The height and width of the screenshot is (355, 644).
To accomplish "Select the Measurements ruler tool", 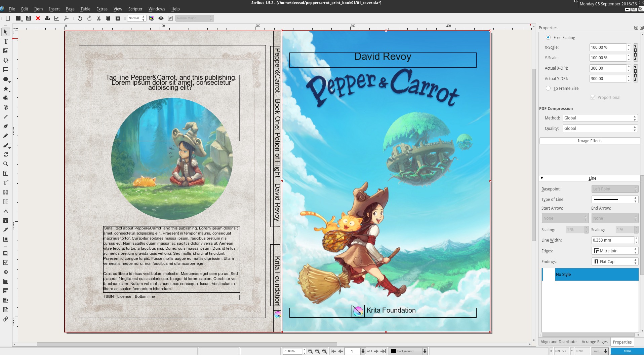I will (6, 211).
